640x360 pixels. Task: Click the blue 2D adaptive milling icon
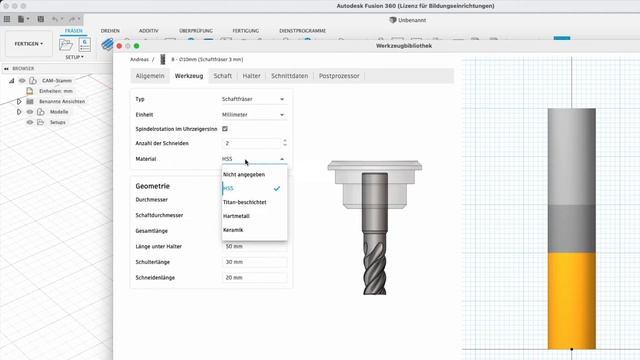(x=107, y=44)
